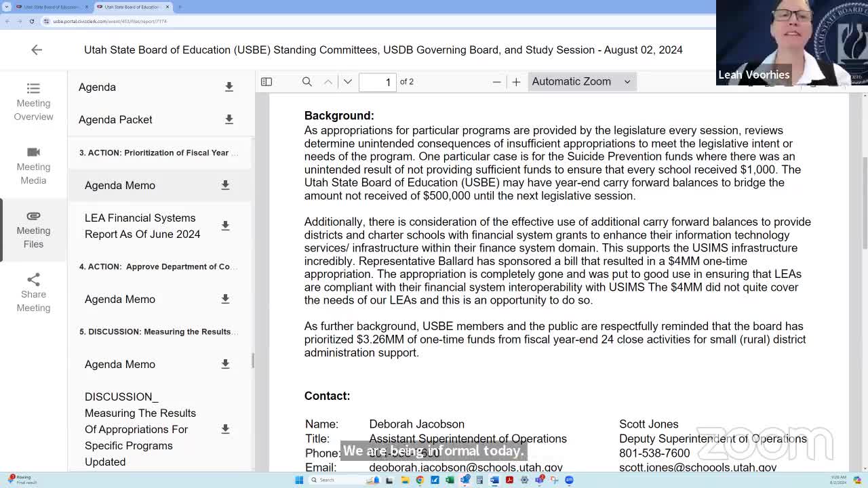The width and height of the screenshot is (868, 488).
Task: Click Share Meeting in the sidebar
Action: coord(33,293)
